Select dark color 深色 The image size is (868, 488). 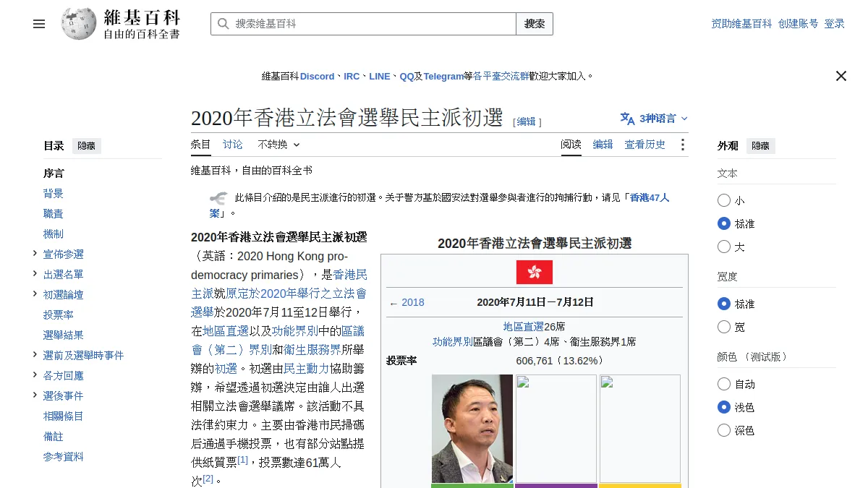point(724,430)
